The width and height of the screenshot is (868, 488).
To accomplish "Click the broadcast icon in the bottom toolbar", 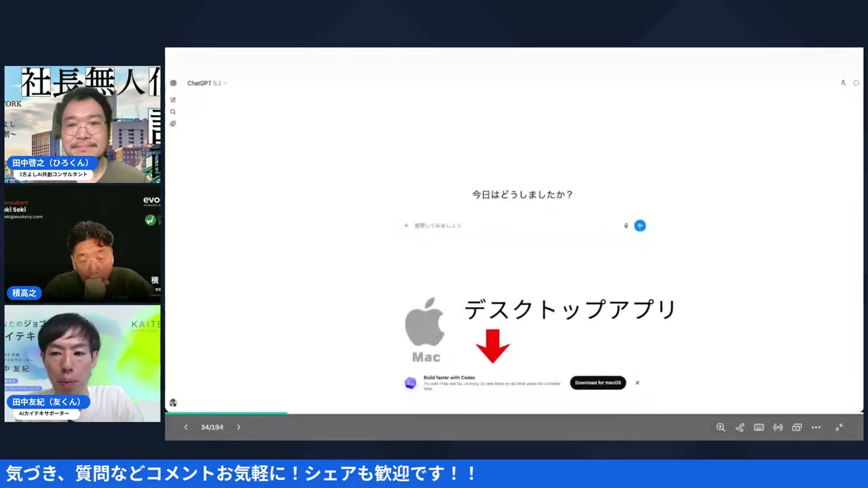I will [x=778, y=427].
